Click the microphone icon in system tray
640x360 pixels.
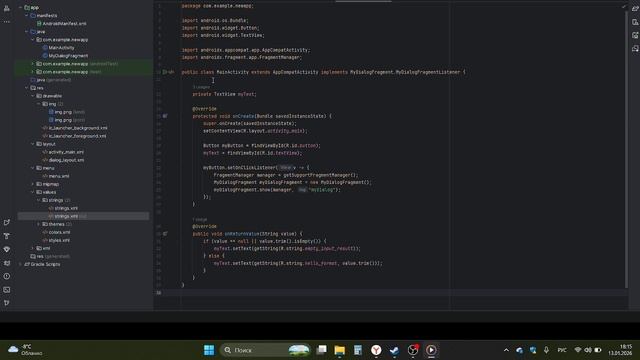(x=546, y=350)
